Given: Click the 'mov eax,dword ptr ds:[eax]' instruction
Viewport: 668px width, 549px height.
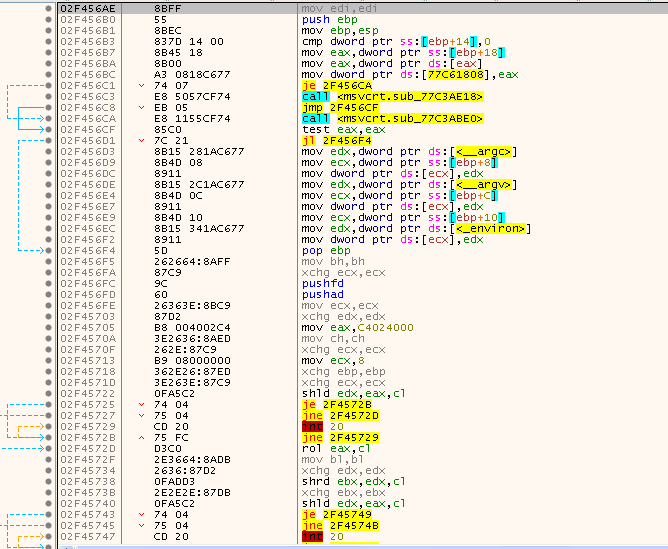Looking at the screenshot, I should point(392,64).
